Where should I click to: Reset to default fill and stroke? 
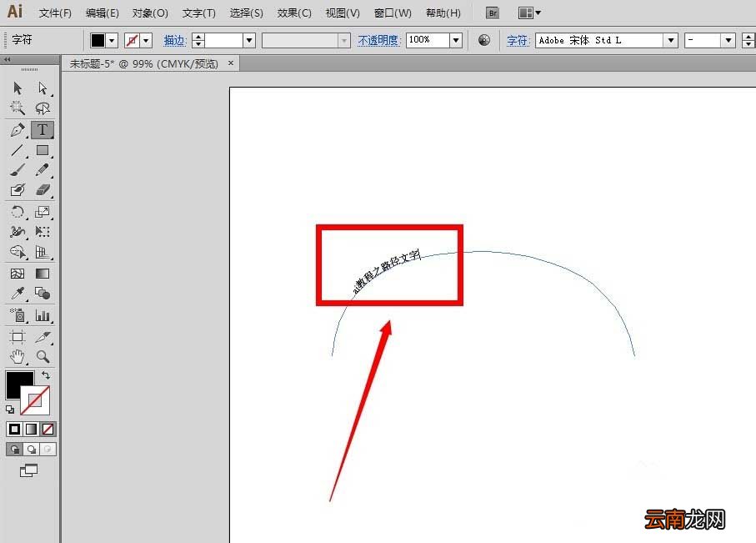coord(10,410)
